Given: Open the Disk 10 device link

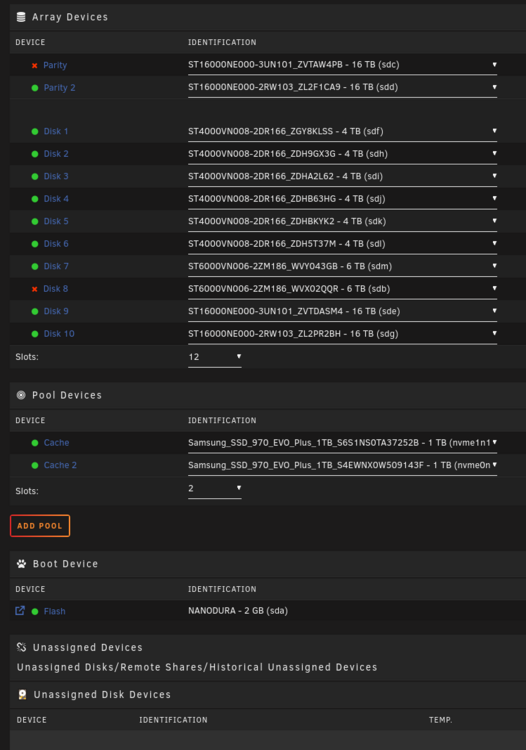Looking at the screenshot, I should [59, 334].
